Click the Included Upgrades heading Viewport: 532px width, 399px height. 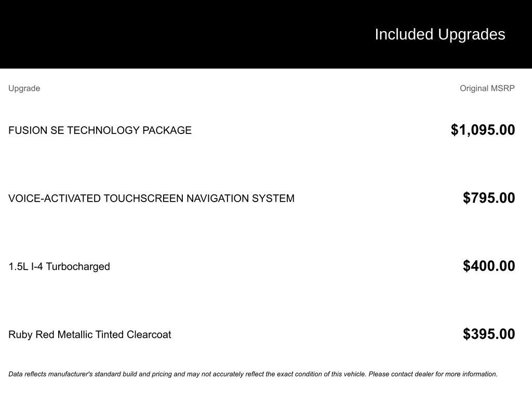pyautogui.click(x=440, y=34)
